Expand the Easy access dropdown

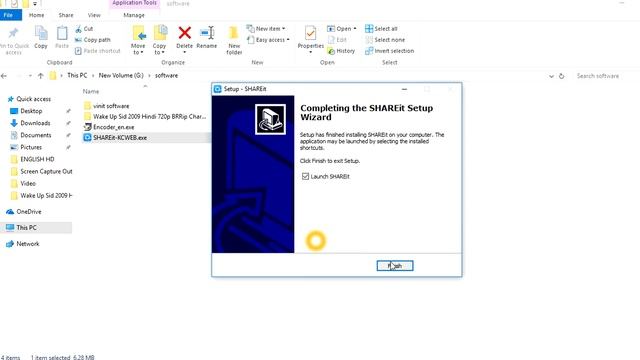[268, 40]
